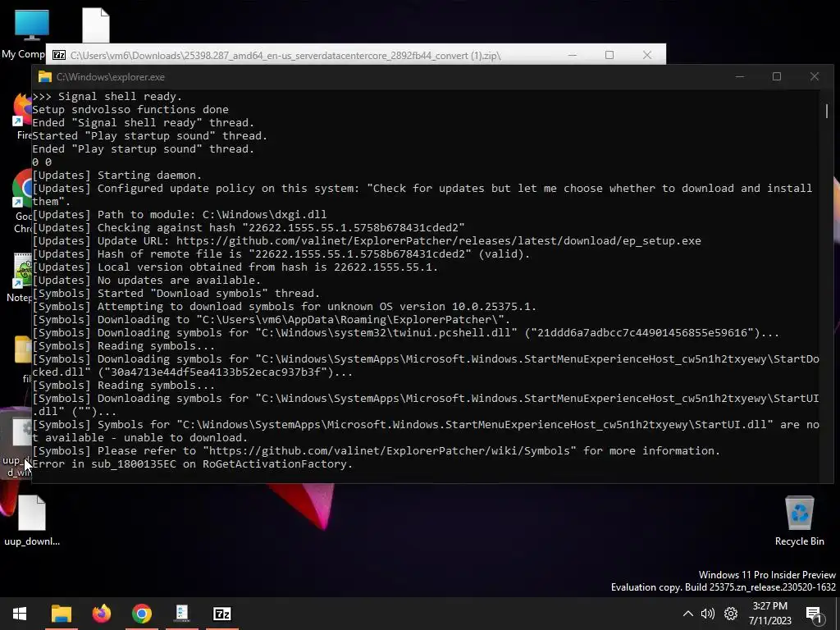Open the notification center icon
This screenshot has width=840, height=630.
pos(814,614)
